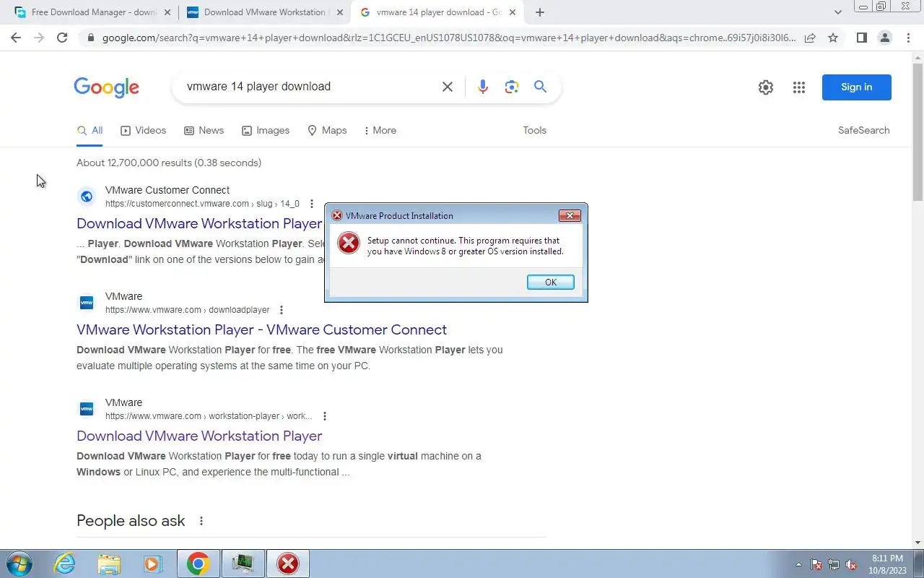Screen dimensions: 924x578
Task: Open the first result, VMware Customer Connect
Action: point(199,223)
